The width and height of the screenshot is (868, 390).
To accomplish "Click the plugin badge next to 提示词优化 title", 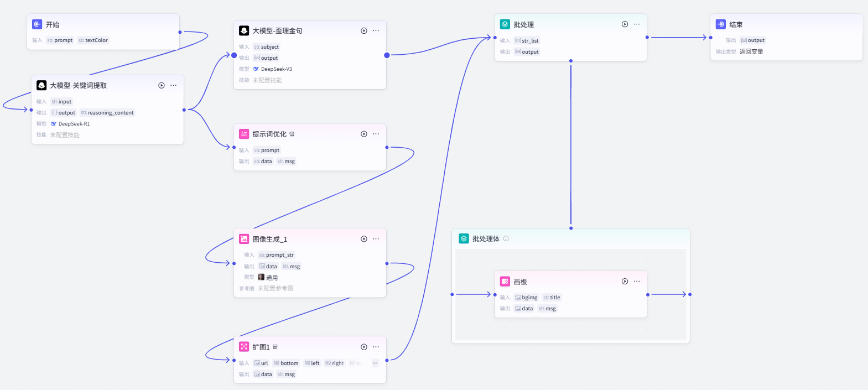I will [292, 134].
